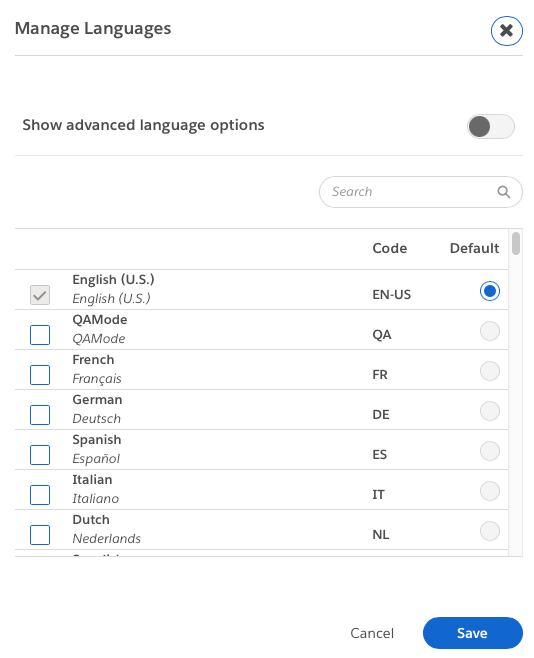
Task: Click the Cancel button
Action: pos(372,633)
